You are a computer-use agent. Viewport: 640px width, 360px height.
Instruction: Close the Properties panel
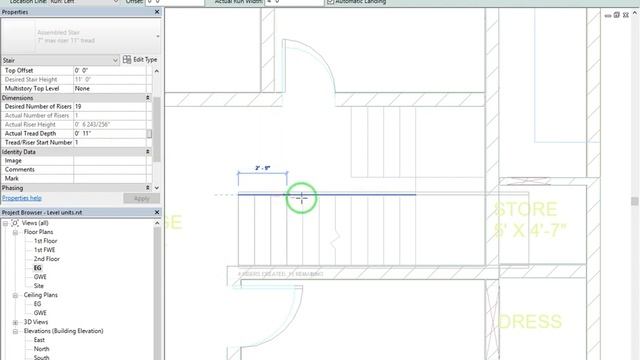coord(157,12)
